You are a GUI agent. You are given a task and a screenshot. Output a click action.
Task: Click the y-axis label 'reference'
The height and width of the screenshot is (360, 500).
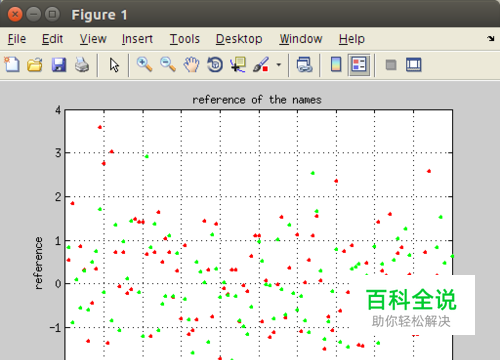[39, 263]
